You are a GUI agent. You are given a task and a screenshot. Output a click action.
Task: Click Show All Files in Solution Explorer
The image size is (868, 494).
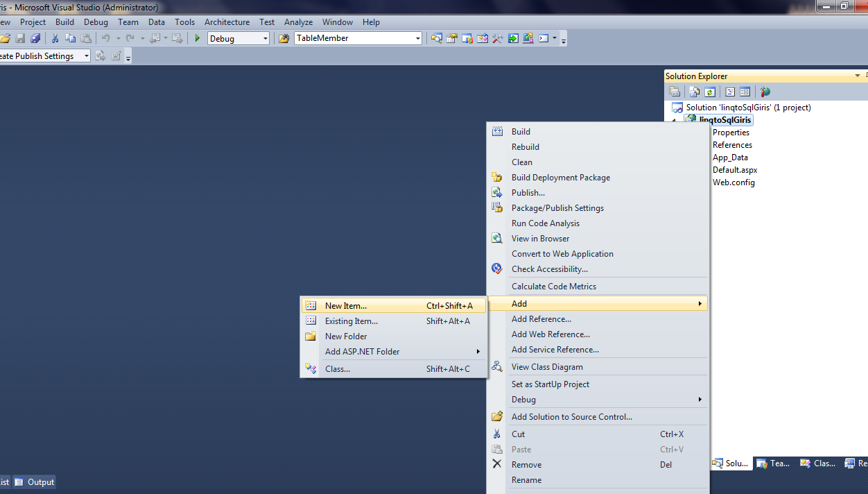tap(694, 92)
